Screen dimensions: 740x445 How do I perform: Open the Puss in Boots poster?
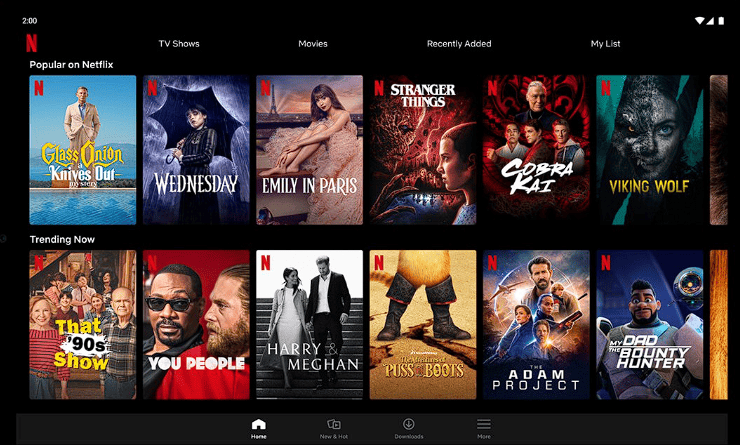point(423,325)
